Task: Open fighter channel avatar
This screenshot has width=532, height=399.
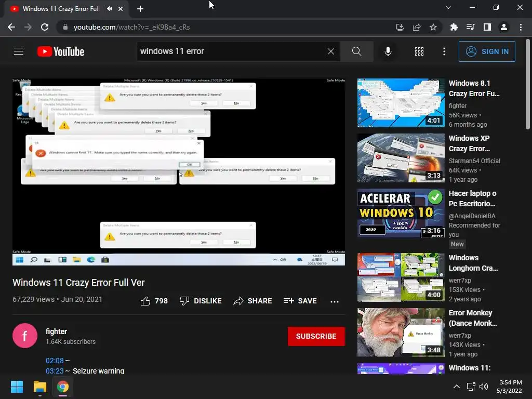Action: click(25, 336)
